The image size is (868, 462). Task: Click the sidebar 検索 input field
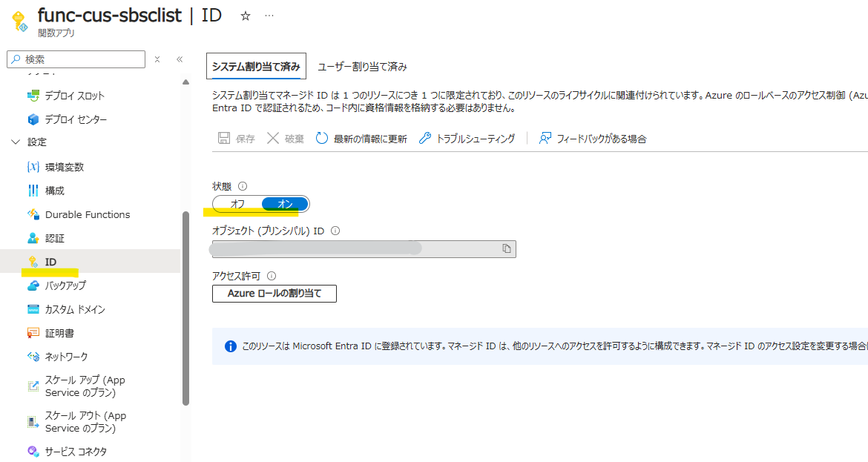click(x=76, y=59)
